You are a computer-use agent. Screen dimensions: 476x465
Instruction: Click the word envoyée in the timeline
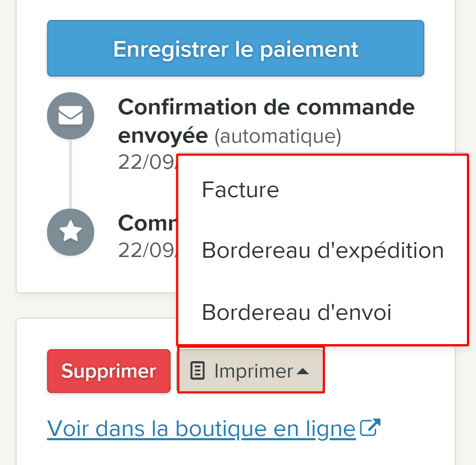coord(163,136)
